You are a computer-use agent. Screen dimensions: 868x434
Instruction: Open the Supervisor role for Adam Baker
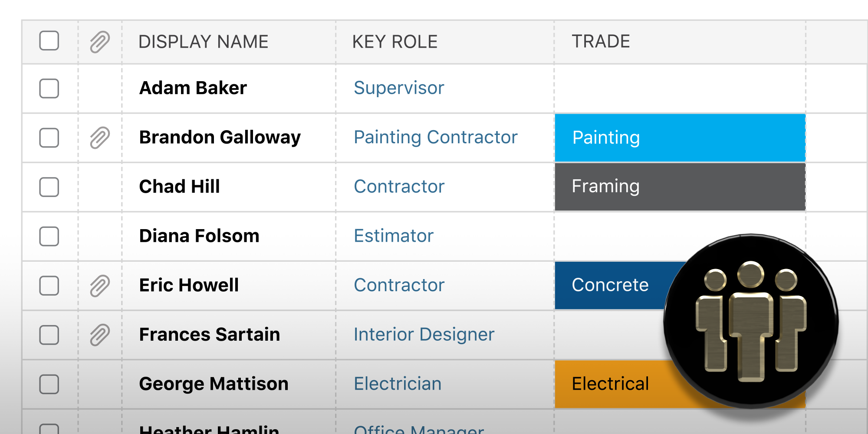[399, 88]
